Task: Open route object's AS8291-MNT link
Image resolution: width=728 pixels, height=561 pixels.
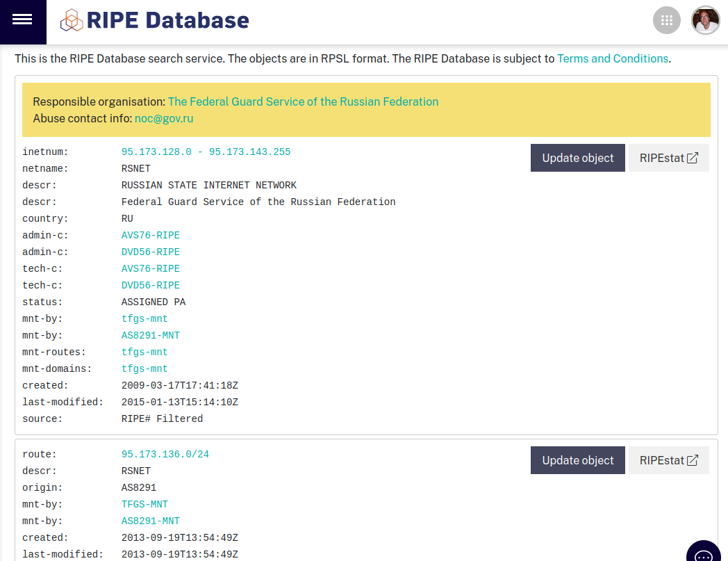Action: coord(151,521)
